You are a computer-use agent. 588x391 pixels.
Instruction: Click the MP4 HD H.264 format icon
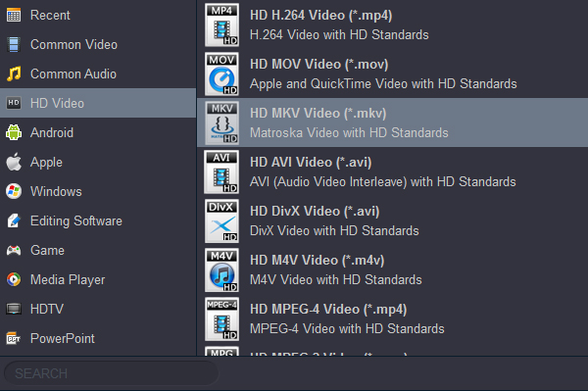(221, 24)
